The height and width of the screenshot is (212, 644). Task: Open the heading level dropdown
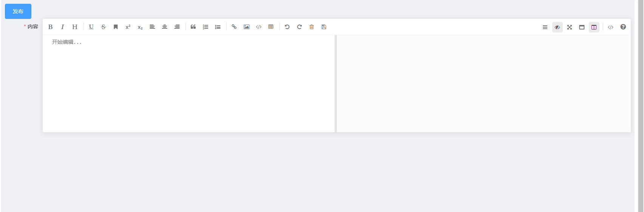click(75, 27)
